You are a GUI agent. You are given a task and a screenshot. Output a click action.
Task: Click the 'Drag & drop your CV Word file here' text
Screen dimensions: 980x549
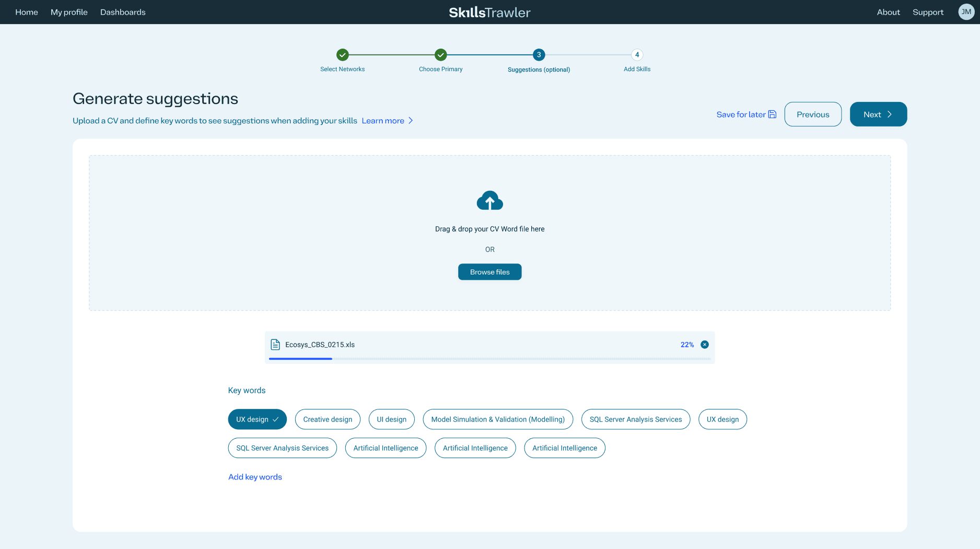click(x=489, y=229)
